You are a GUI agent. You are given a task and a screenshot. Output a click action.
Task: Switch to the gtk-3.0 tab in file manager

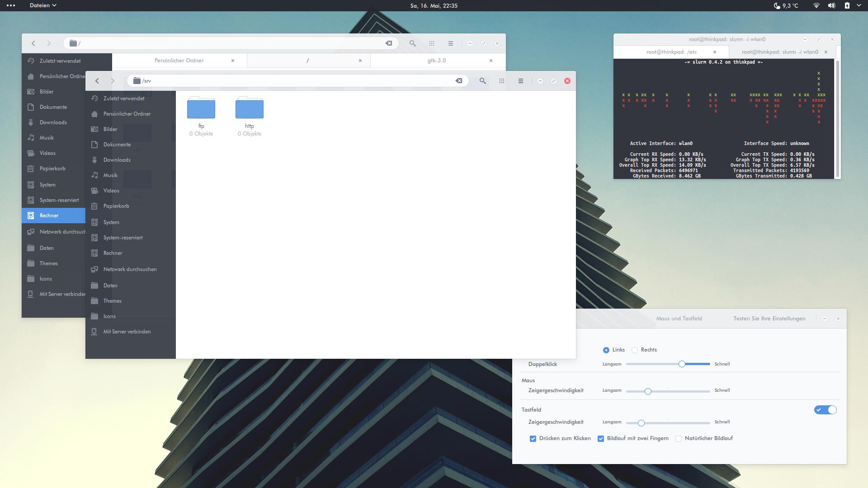435,60
